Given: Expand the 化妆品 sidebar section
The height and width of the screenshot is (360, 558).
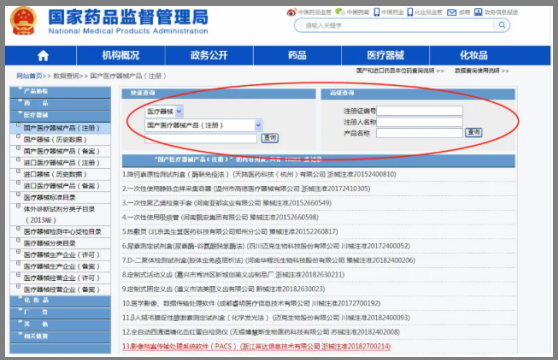Looking at the screenshot, I should pyautogui.click(x=60, y=300).
